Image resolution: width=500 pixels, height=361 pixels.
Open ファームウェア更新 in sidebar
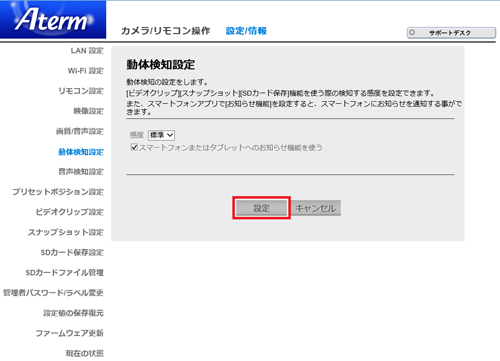pos(70,333)
